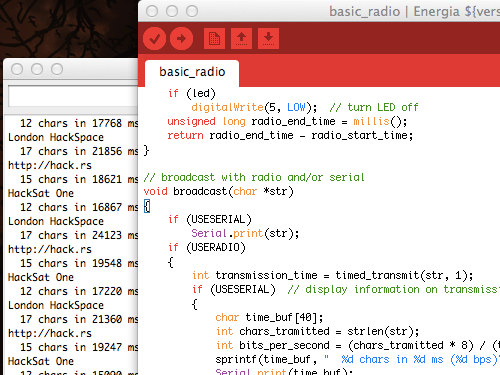Create a new sketch with the page icon
500x375 pixels.
(x=214, y=39)
